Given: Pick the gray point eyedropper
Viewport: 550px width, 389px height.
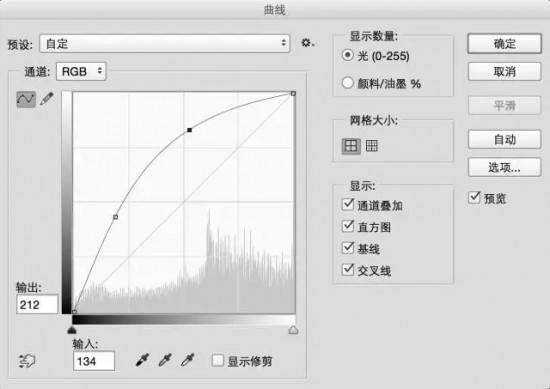Looking at the screenshot, I should click(x=165, y=360).
